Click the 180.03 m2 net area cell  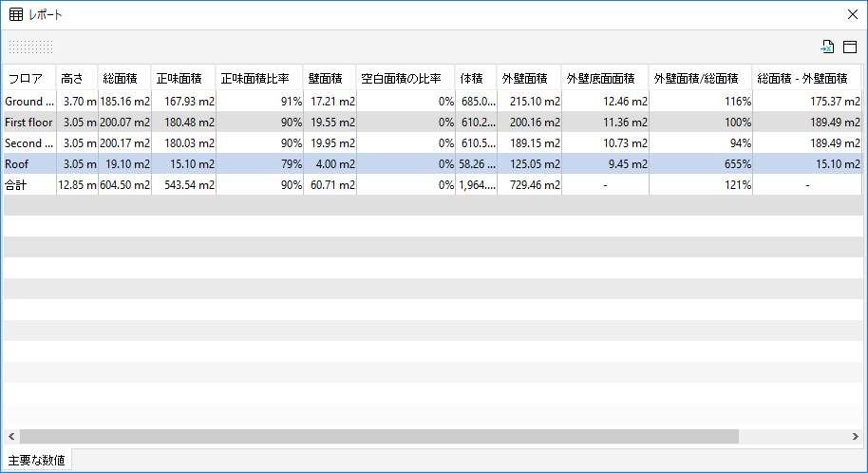[x=183, y=143]
